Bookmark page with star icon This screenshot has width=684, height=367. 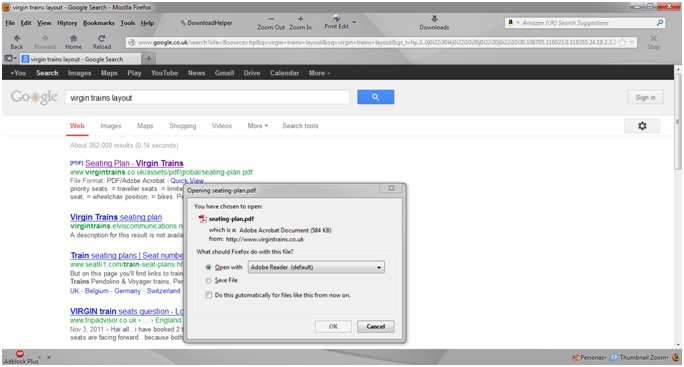622,42
